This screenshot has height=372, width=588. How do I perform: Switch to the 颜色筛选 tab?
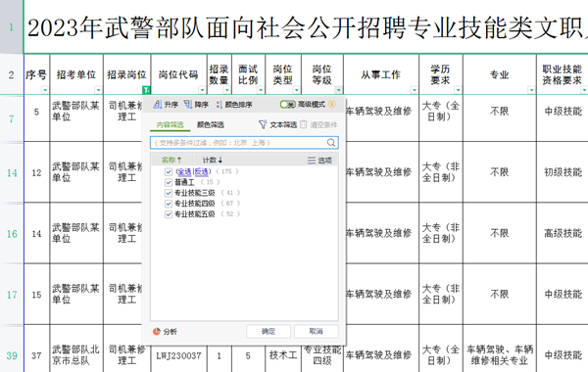pos(211,124)
